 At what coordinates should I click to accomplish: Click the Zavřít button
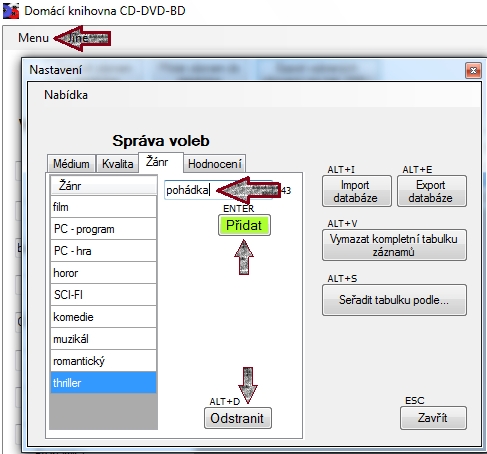(x=433, y=418)
